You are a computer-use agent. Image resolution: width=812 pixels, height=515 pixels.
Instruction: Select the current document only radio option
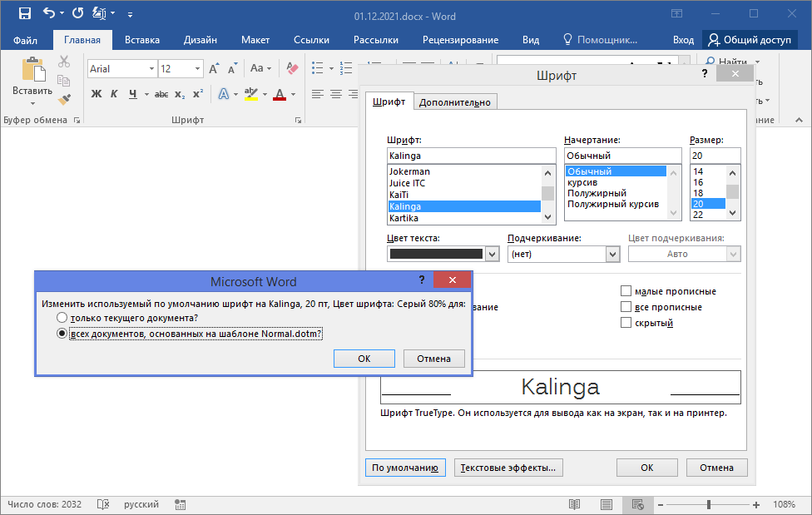pyautogui.click(x=62, y=318)
